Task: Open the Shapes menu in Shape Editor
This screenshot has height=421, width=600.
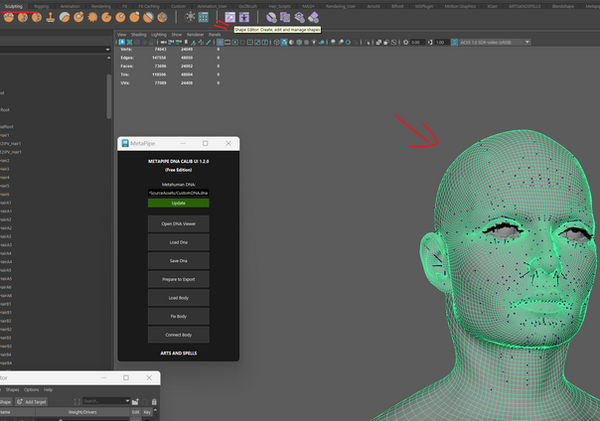Action: (x=11, y=389)
